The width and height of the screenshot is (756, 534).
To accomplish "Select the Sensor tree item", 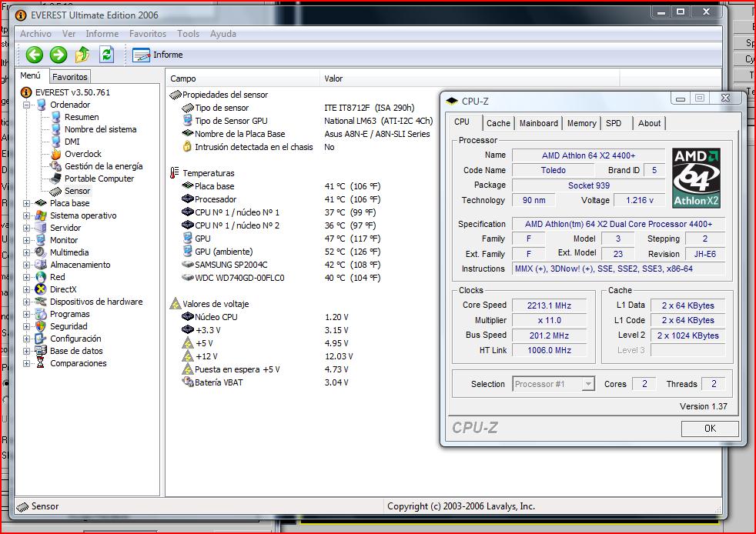I will pyautogui.click(x=77, y=191).
